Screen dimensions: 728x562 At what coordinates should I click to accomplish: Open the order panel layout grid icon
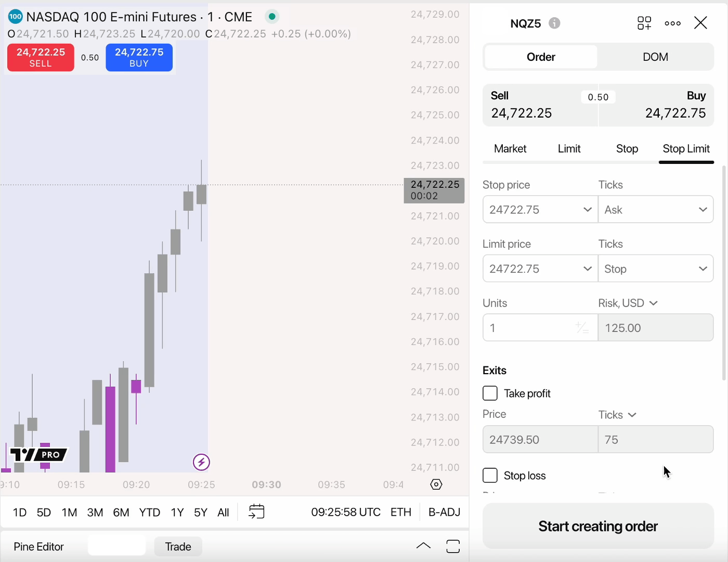click(x=644, y=23)
